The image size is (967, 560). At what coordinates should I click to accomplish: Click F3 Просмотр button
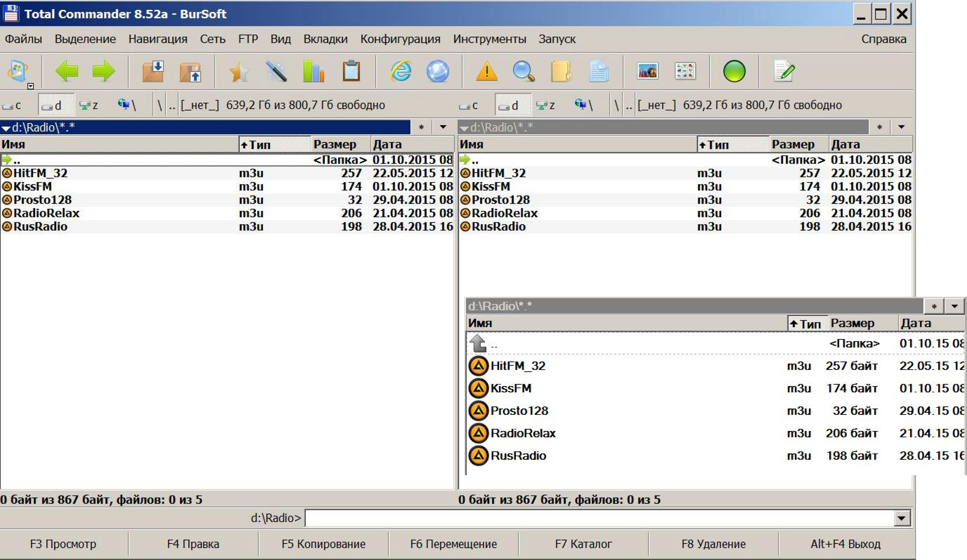point(63,544)
